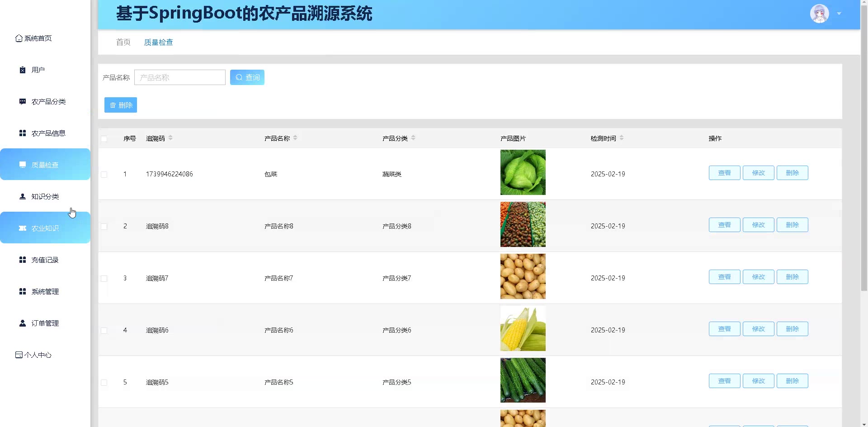Click the 产品名称 search input field
This screenshot has width=868, height=427.
[x=180, y=77]
